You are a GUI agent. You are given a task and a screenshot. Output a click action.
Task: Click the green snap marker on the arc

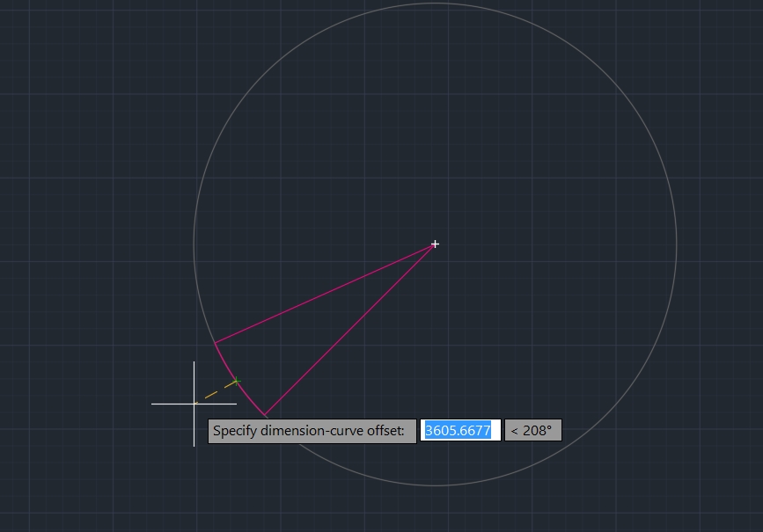point(236,382)
